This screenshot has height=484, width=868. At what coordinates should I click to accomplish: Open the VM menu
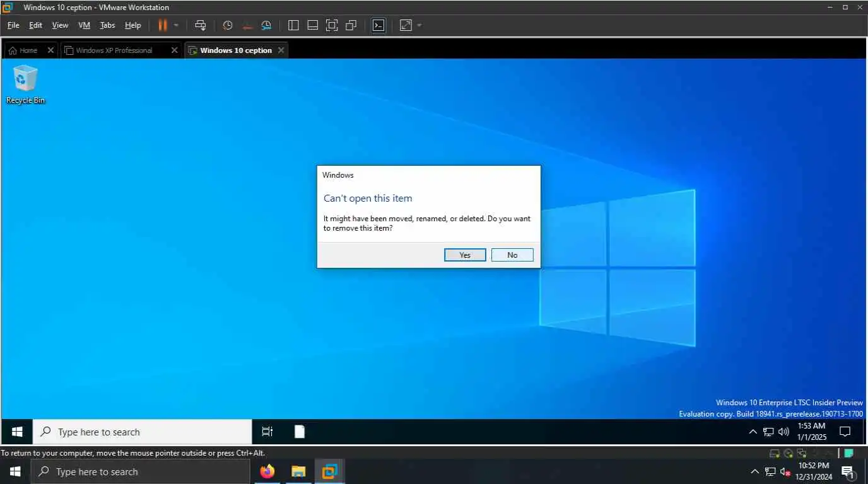coord(84,25)
